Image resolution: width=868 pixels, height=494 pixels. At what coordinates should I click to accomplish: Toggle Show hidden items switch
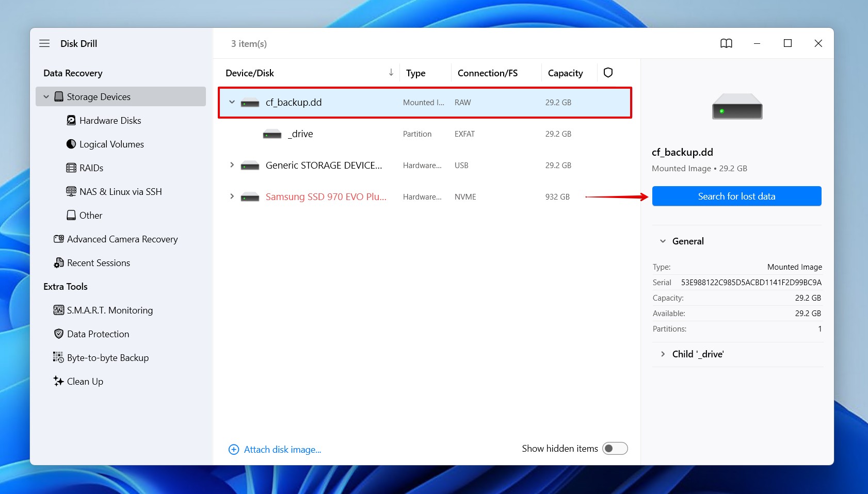click(x=615, y=449)
